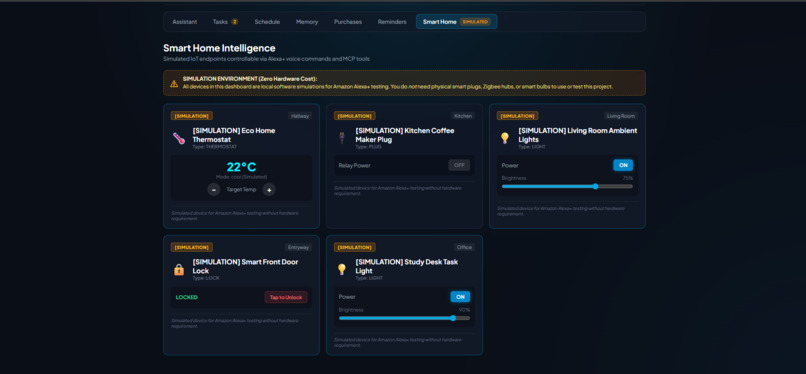Click the Entryway room tag
This screenshot has width=806, height=374.
click(x=299, y=248)
